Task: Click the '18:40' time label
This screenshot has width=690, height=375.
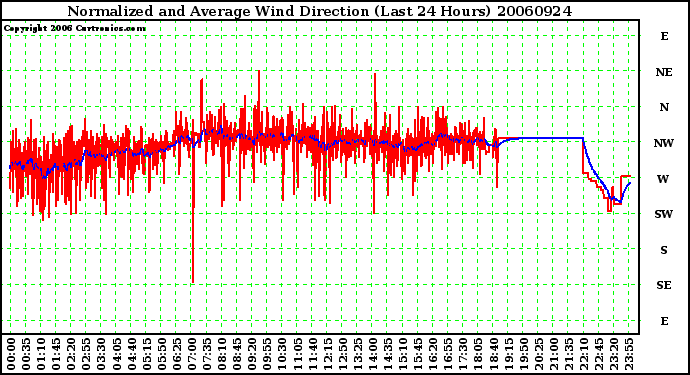Action: pyautogui.click(x=492, y=354)
